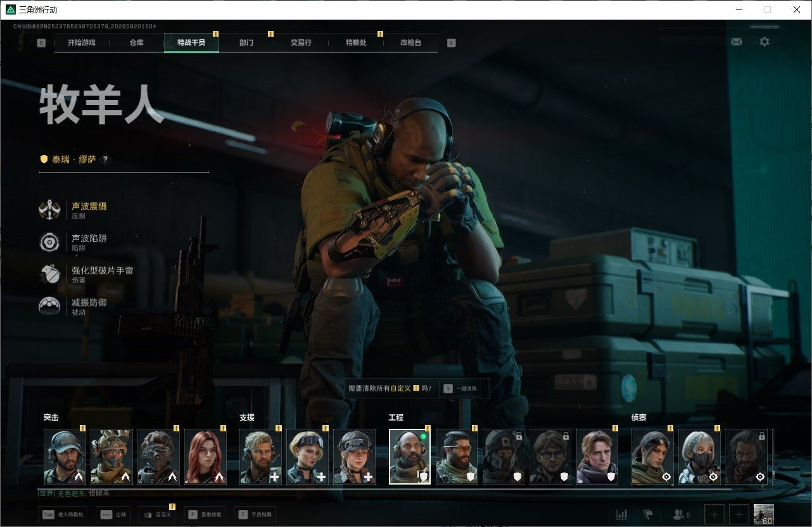Select the 强化型破片手雷 grenade skill icon
Viewport: 812px width, 527px height.
pos(49,274)
